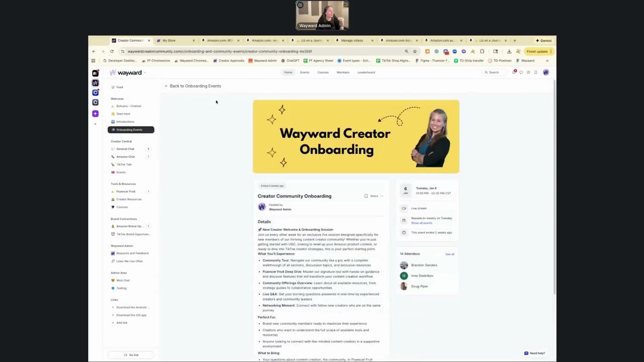Open Courses in top navigation

click(323, 72)
